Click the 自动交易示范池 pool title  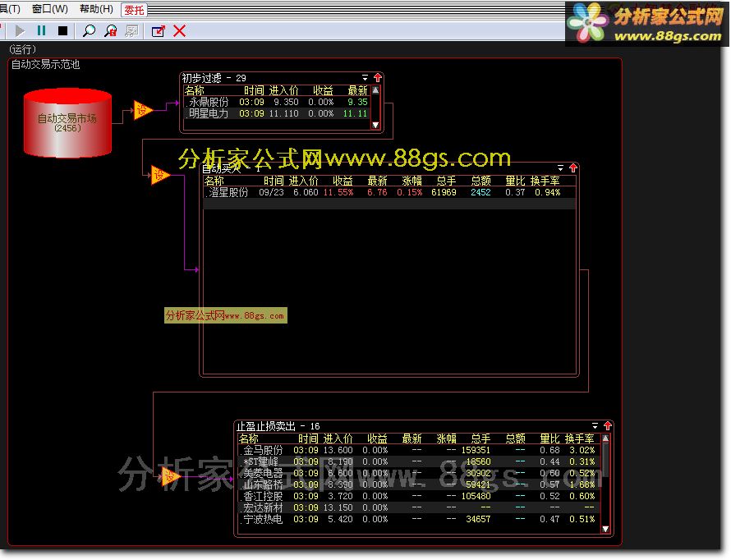pos(45,64)
